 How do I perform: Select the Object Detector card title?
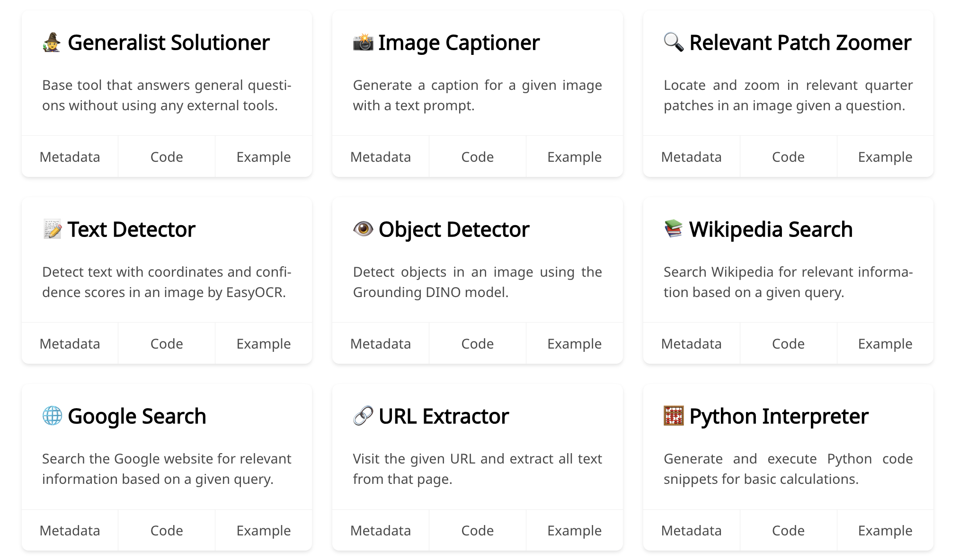453,229
